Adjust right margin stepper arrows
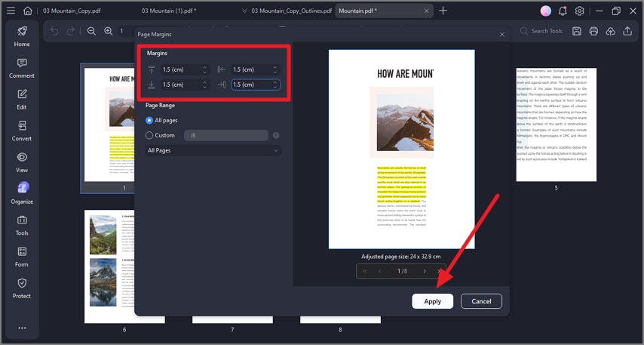This screenshot has width=644, height=345. pos(274,85)
